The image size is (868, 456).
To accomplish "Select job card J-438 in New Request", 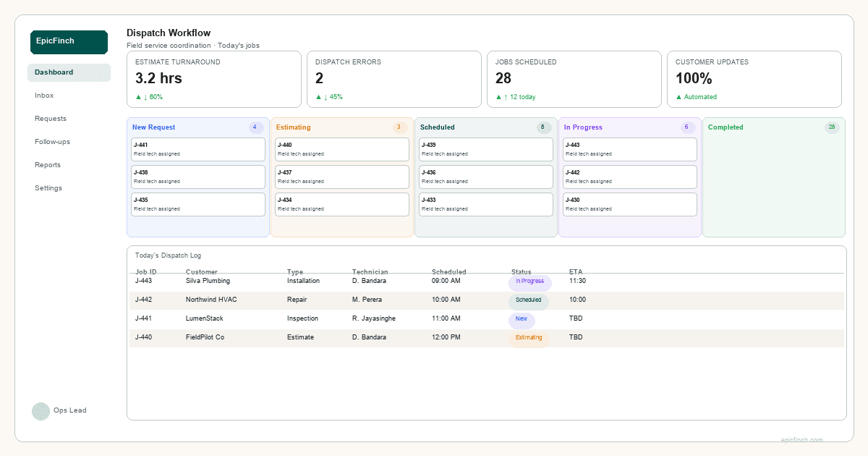I will 197,177.
